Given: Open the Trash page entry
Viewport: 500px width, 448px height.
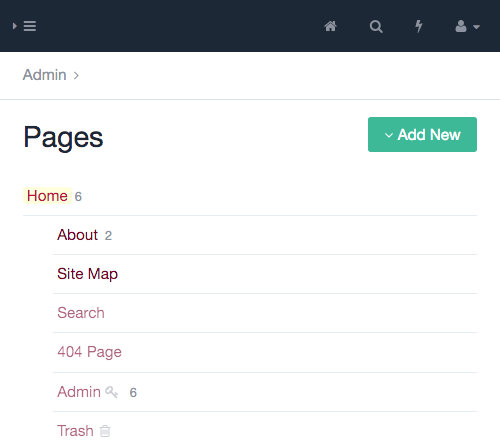Looking at the screenshot, I should coord(75,431).
